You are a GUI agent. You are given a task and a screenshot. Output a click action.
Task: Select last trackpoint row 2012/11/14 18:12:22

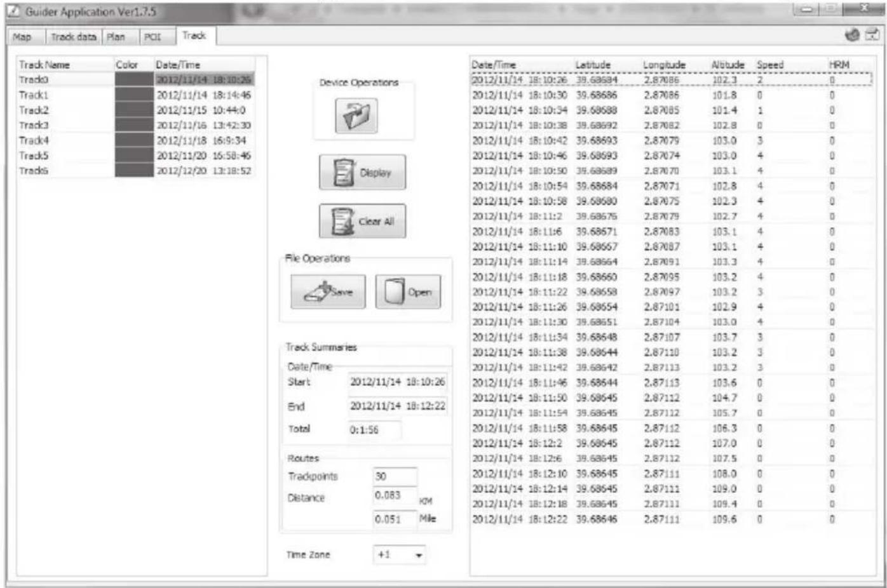[672, 519]
